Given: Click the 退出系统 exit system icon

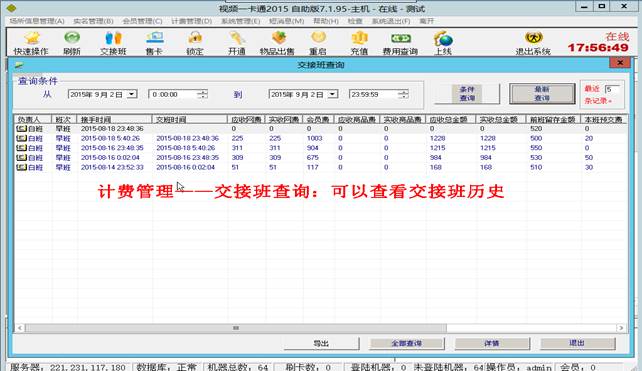Looking at the screenshot, I should pos(533,43).
